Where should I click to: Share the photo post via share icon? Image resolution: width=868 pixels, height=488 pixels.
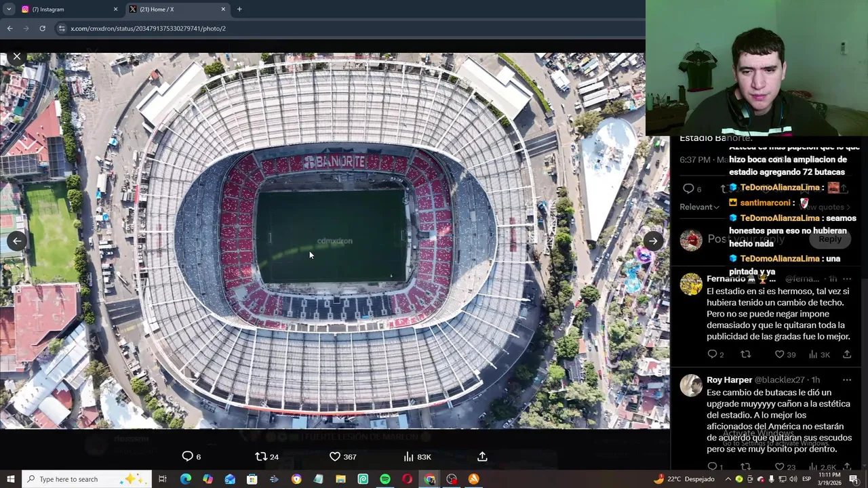click(x=482, y=457)
